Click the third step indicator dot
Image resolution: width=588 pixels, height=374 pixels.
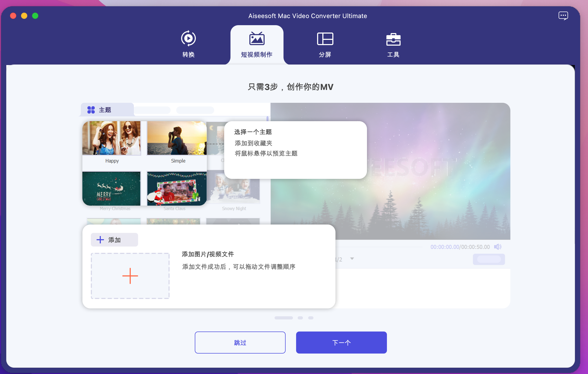click(x=311, y=318)
